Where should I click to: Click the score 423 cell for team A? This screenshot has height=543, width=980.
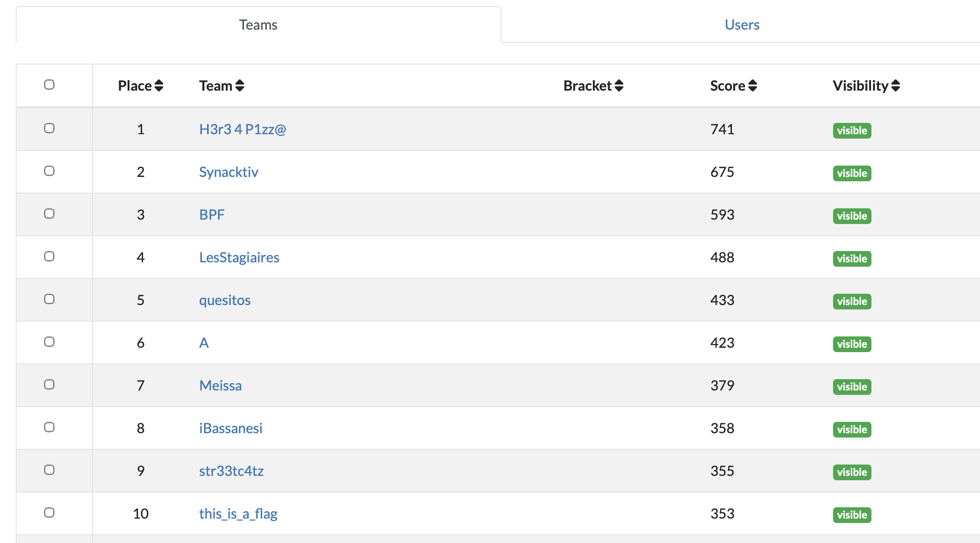click(722, 343)
